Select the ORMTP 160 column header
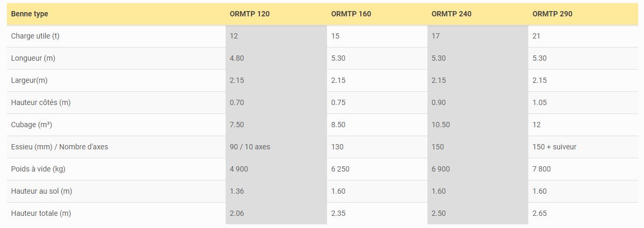Viewport: 644px width, 228px height. pos(351,14)
